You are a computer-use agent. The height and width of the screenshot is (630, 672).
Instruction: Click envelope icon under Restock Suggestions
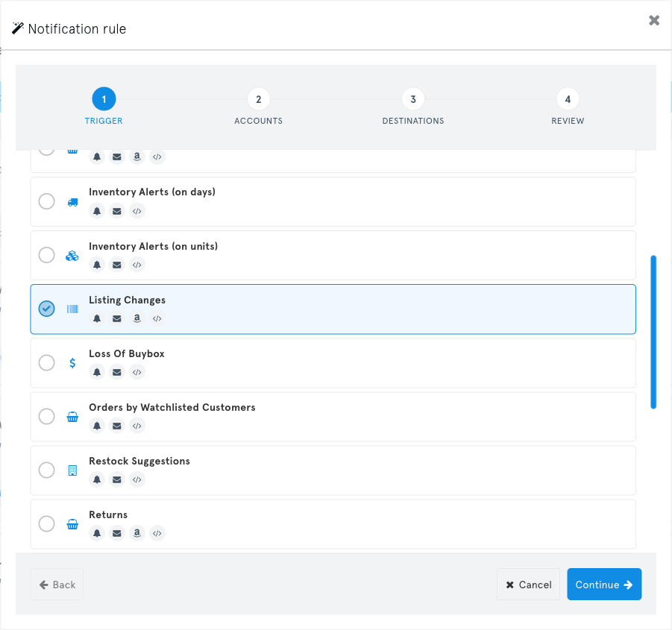117,479
